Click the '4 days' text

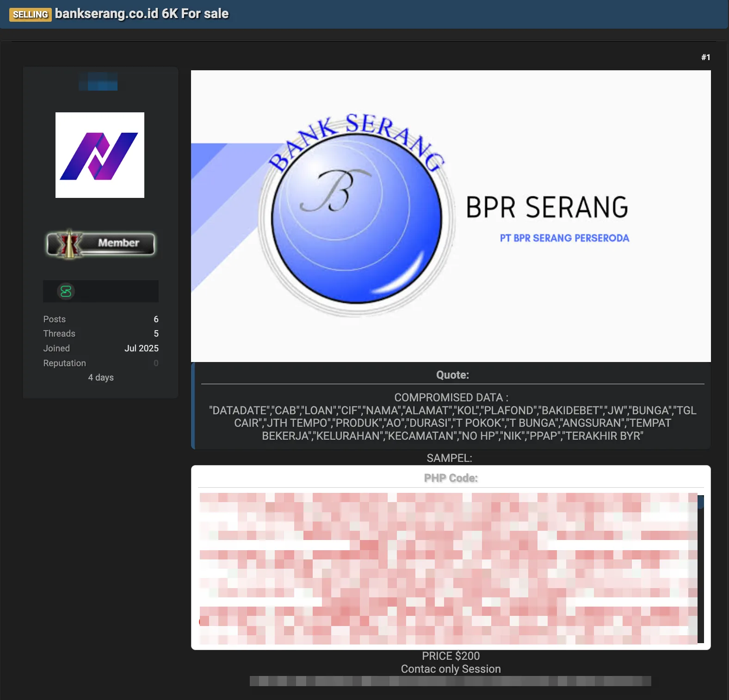tap(101, 377)
